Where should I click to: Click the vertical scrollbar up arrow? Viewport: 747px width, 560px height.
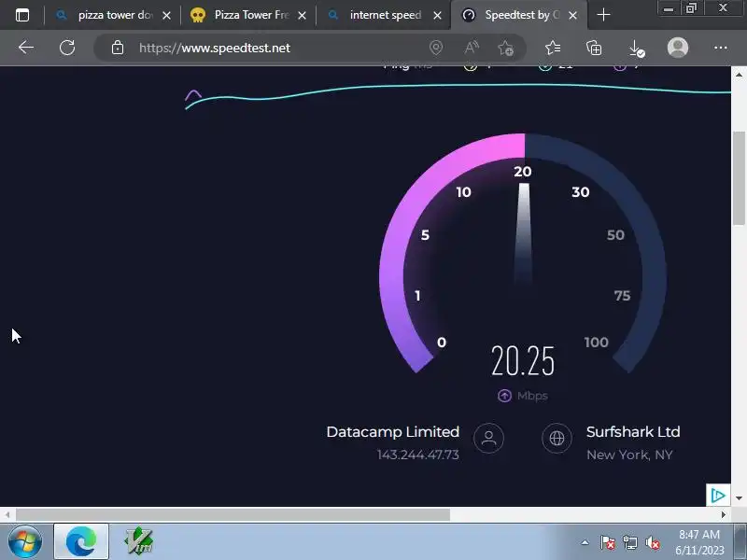(739, 75)
